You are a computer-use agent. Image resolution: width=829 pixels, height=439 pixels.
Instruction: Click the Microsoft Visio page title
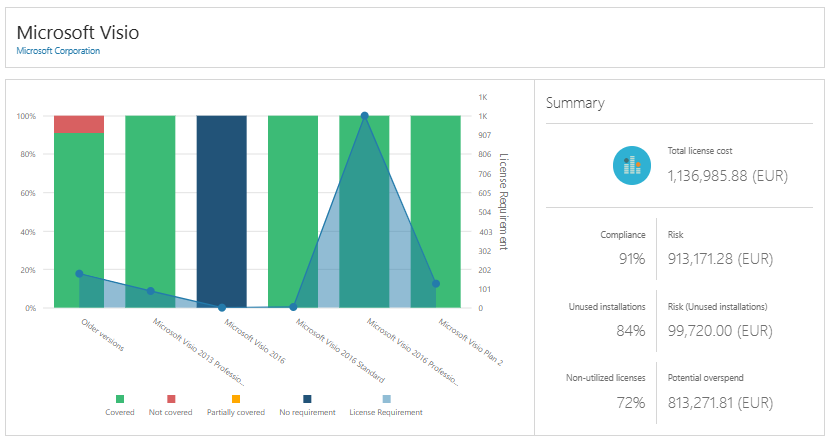(x=78, y=32)
